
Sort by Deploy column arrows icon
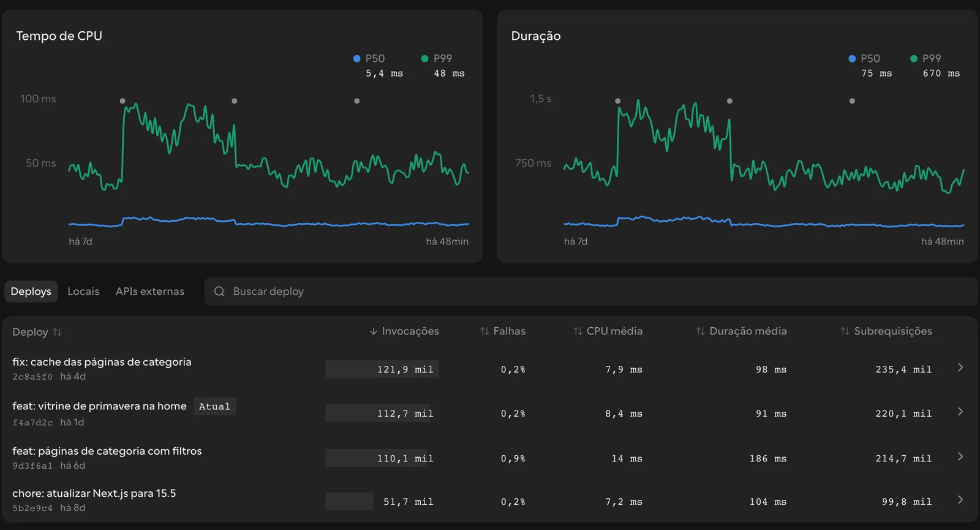tap(58, 332)
